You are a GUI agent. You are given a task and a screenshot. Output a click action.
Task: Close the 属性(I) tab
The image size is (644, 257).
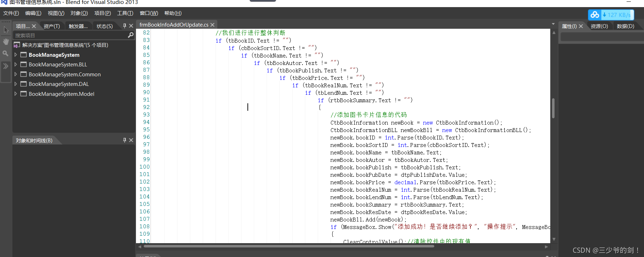581,26
